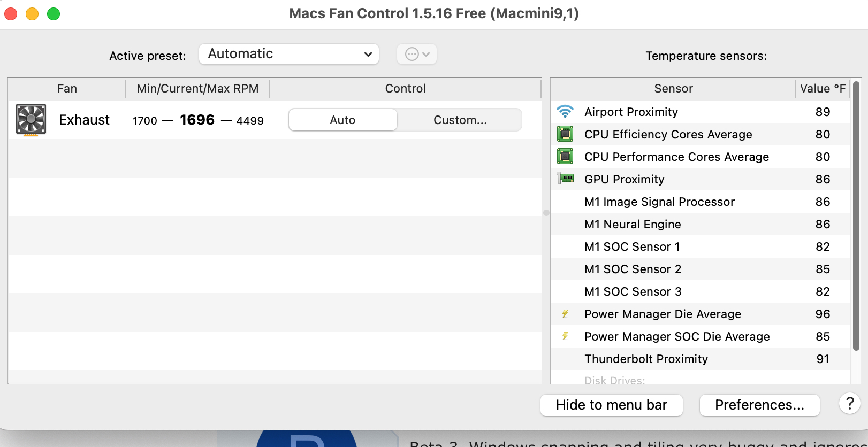868x447 pixels.
Task: Click the CPU Performance Cores chip icon
Action: pos(565,156)
